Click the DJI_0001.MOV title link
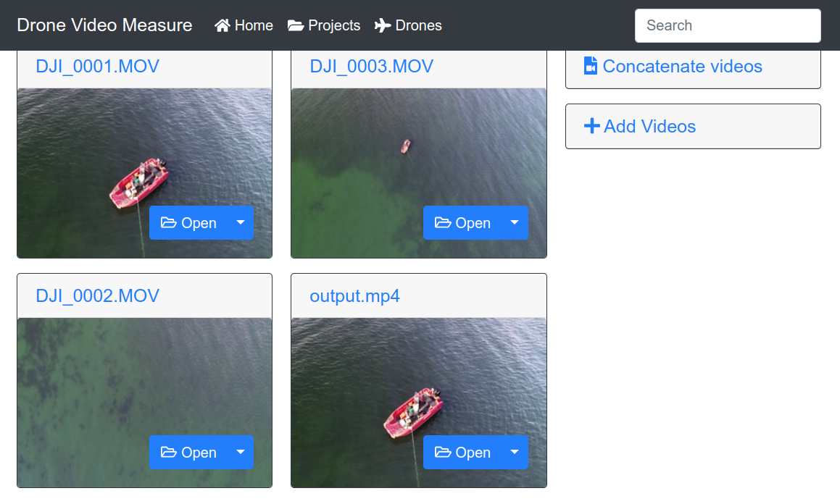 98,67
